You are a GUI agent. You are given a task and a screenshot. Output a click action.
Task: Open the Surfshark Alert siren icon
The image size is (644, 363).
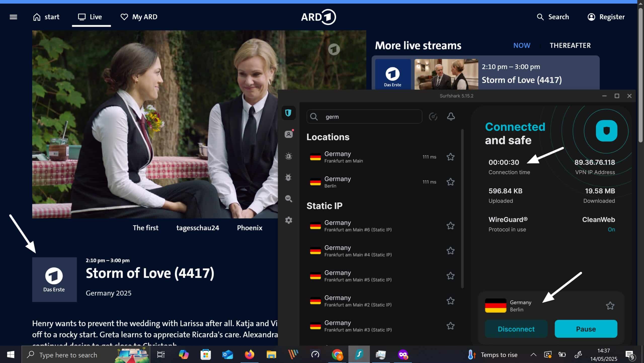[289, 156]
